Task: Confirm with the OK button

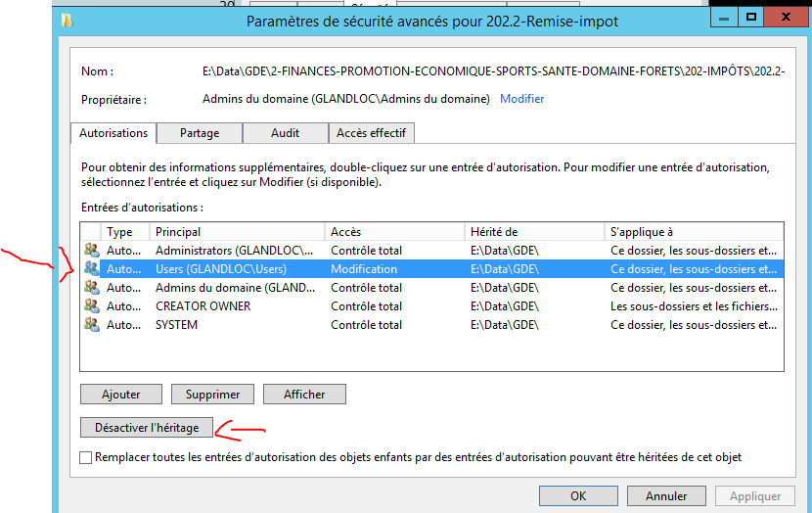Action: (578, 496)
